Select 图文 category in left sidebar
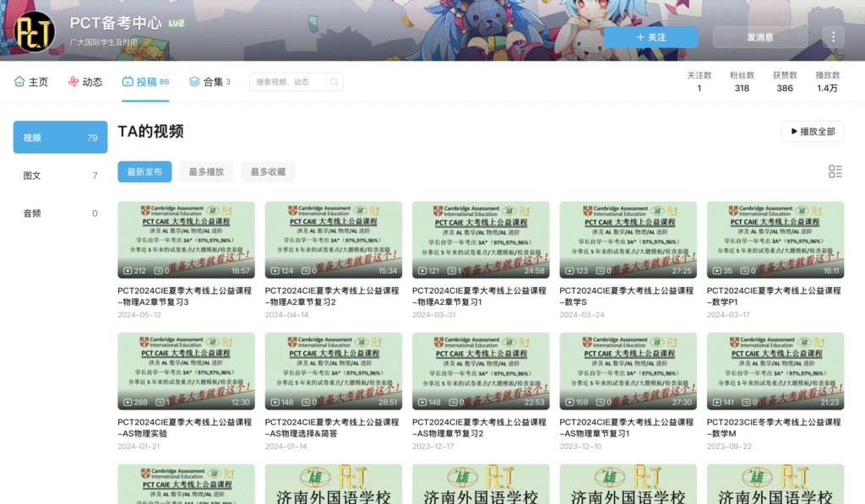The height and width of the screenshot is (504, 865). click(60, 176)
